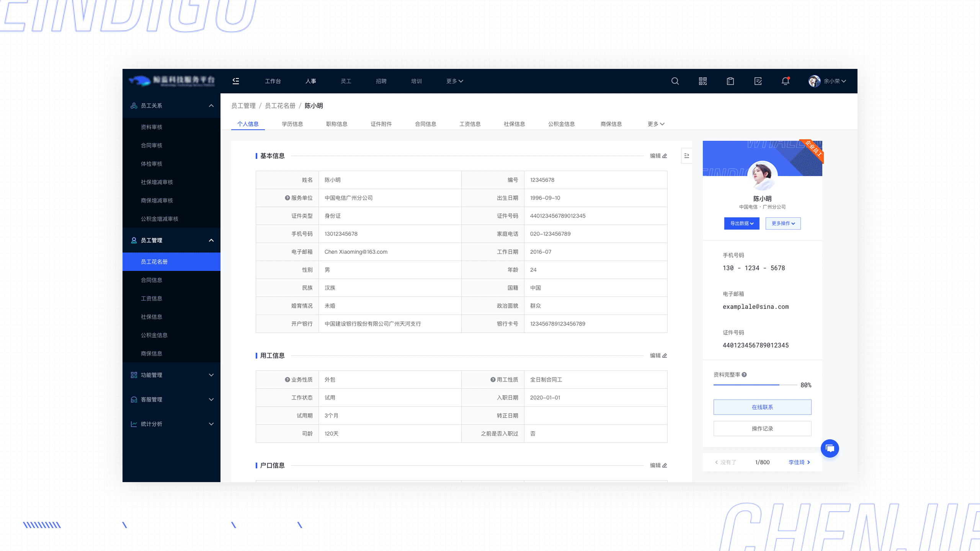
Task: Go to next employee 李佳琦
Action: pos(798,462)
